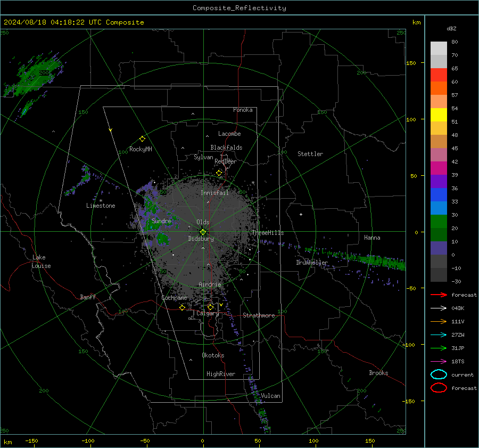This screenshot has width=479, height=448.
Task: Click the green 31JP arrow icon
Action: point(439,348)
